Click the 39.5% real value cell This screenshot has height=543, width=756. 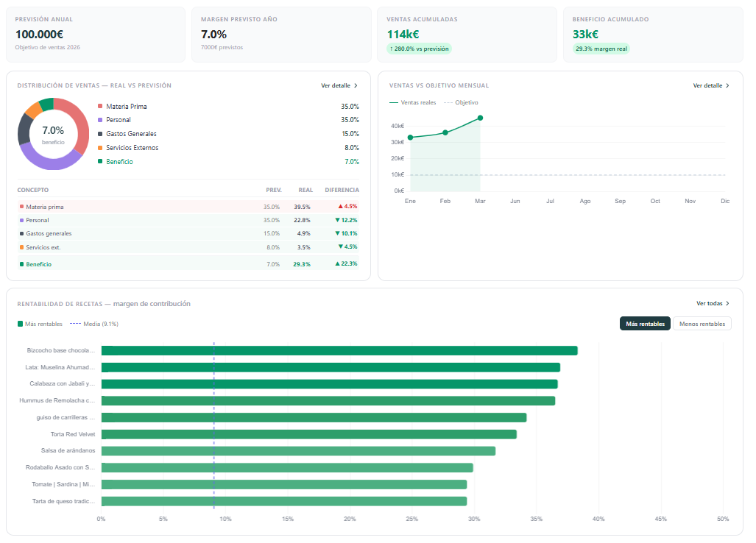[x=302, y=207]
